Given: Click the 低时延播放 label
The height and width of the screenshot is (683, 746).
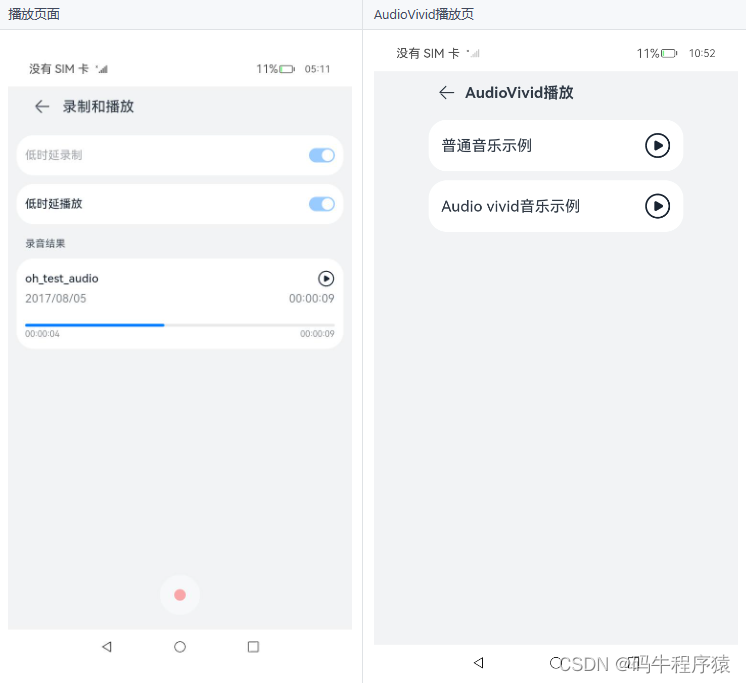Looking at the screenshot, I should [x=54, y=204].
